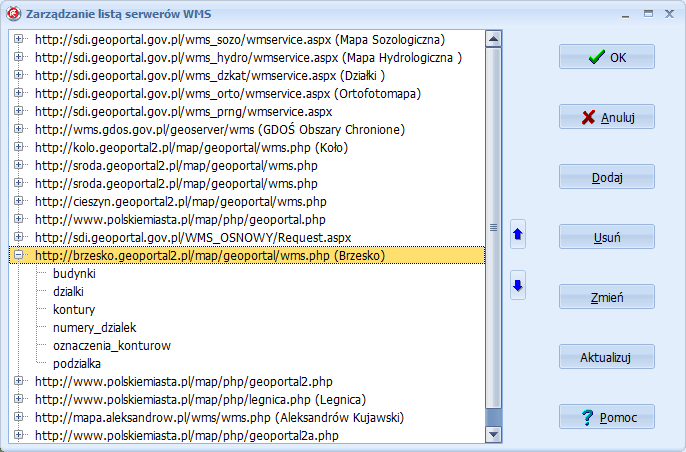
Task: Click Usuń to remove the server
Action: pyautogui.click(x=607, y=237)
